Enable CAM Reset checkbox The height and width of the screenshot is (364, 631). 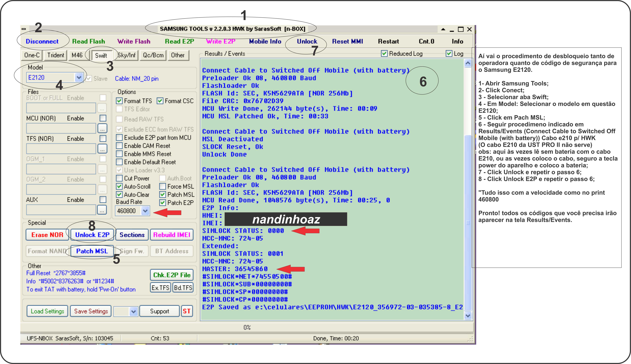click(x=119, y=146)
